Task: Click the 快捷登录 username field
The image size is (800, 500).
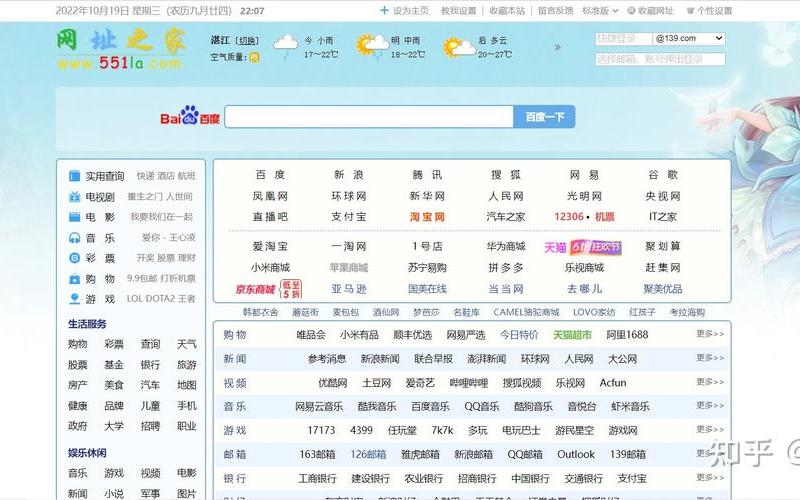Action: tap(623, 38)
